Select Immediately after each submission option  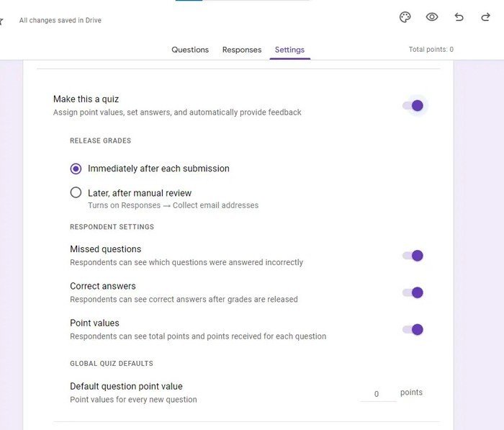click(x=76, y=169)
